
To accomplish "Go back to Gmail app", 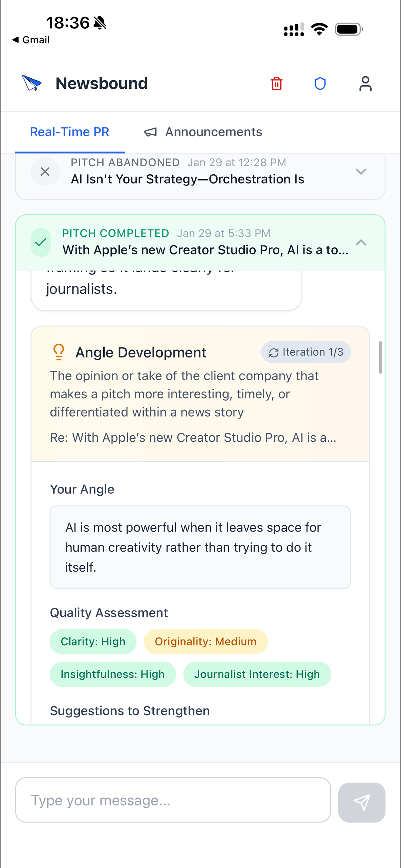I will 31,40.
